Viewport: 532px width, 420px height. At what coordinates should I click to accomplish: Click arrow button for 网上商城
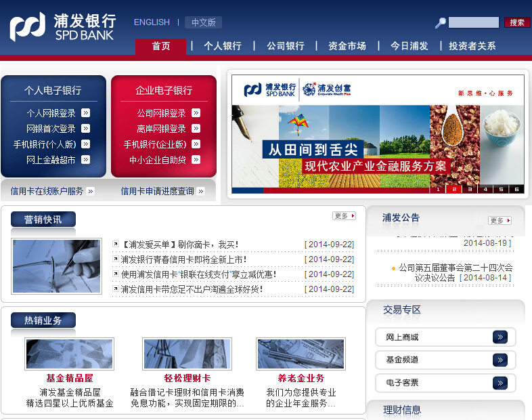tap(500, 337)
